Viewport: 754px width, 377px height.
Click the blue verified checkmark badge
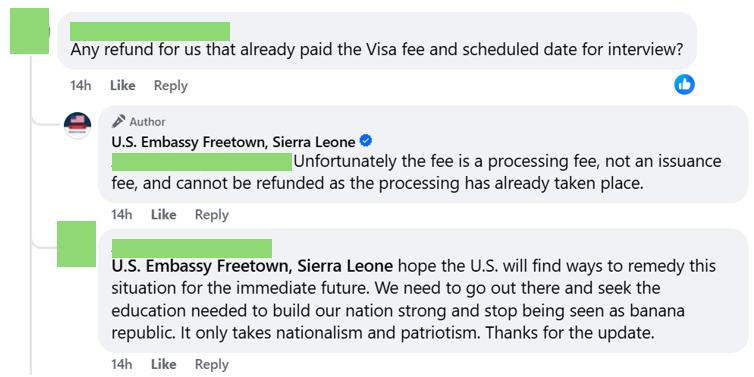coord(366,141)
